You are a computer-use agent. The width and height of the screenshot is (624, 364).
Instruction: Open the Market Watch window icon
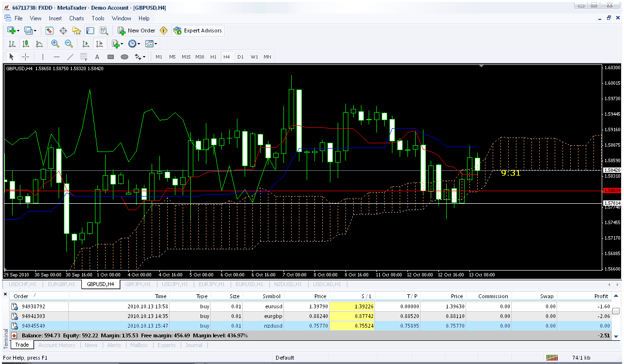pyautogui.click(x=49, y=30)
